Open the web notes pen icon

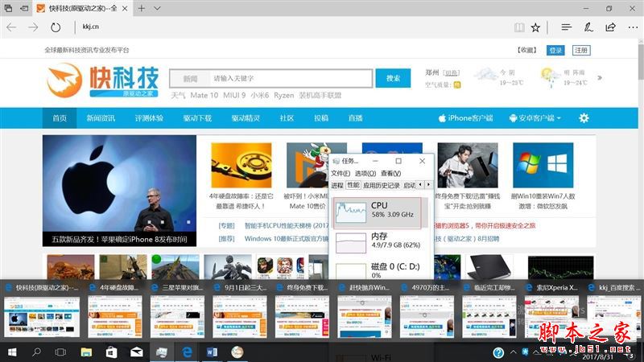tap(588, 27)
